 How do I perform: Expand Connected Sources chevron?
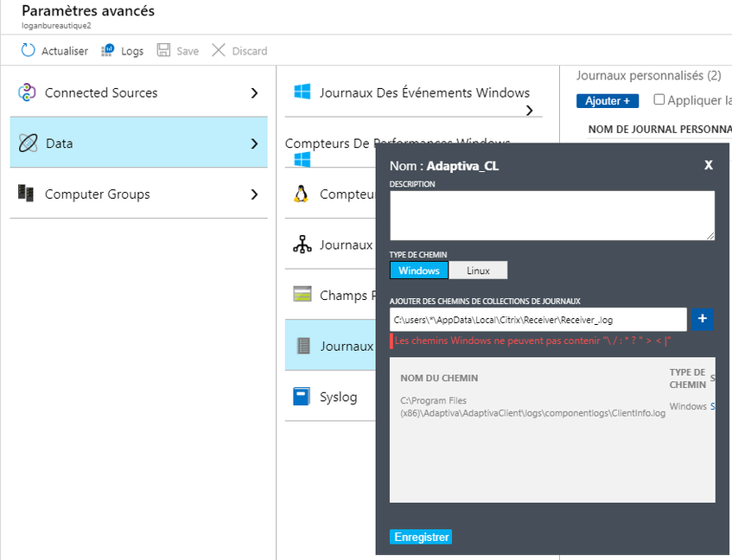point(254,93)
